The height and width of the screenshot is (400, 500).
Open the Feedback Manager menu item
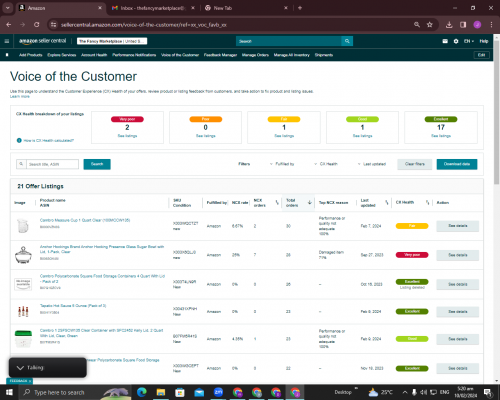pyautogui.click(x=220, y=55)
